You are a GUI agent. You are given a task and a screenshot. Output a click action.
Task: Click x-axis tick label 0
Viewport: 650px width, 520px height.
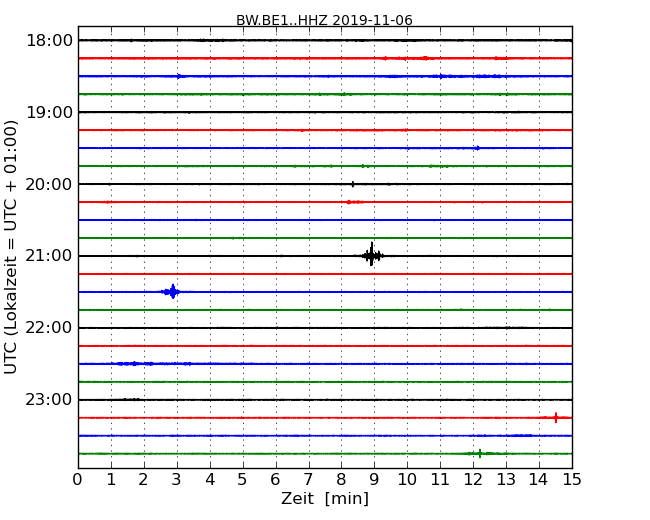[x=78, y=479]
